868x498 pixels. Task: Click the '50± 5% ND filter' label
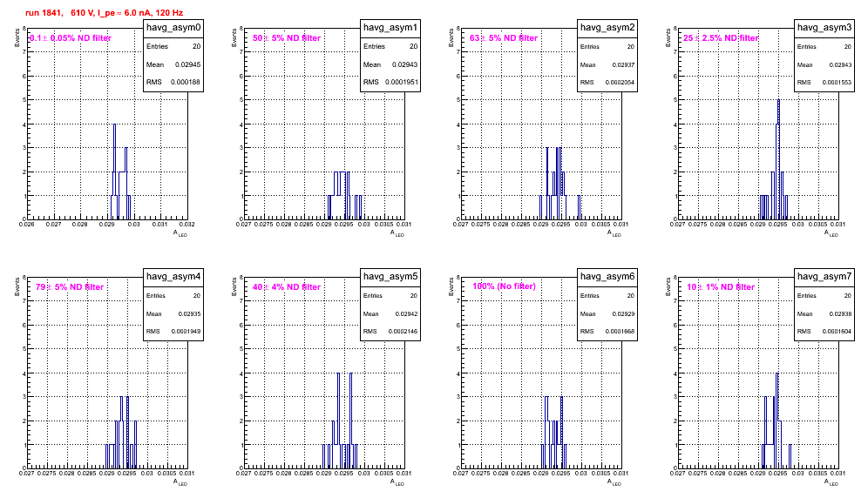287,38
